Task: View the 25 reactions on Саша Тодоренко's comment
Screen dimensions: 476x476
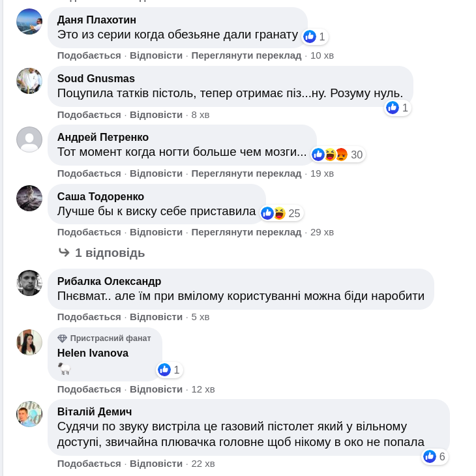Action: click(x=281, y=213)
